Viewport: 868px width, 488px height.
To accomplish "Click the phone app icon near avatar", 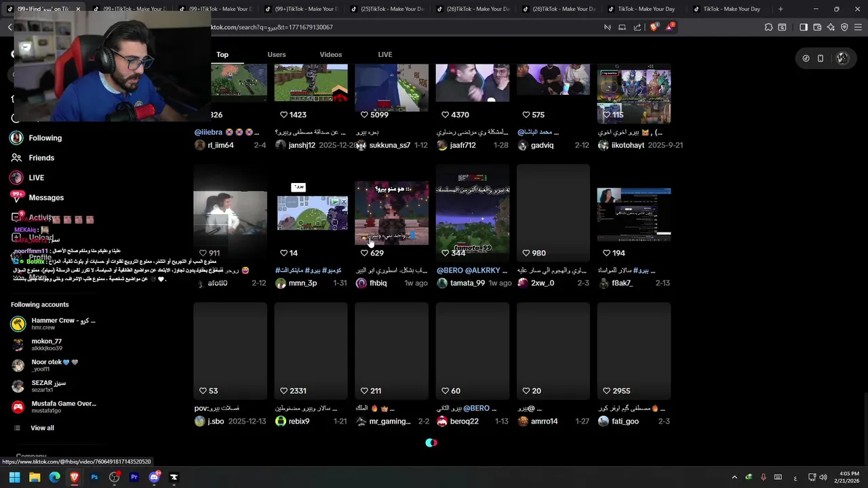I will (821, 58).
